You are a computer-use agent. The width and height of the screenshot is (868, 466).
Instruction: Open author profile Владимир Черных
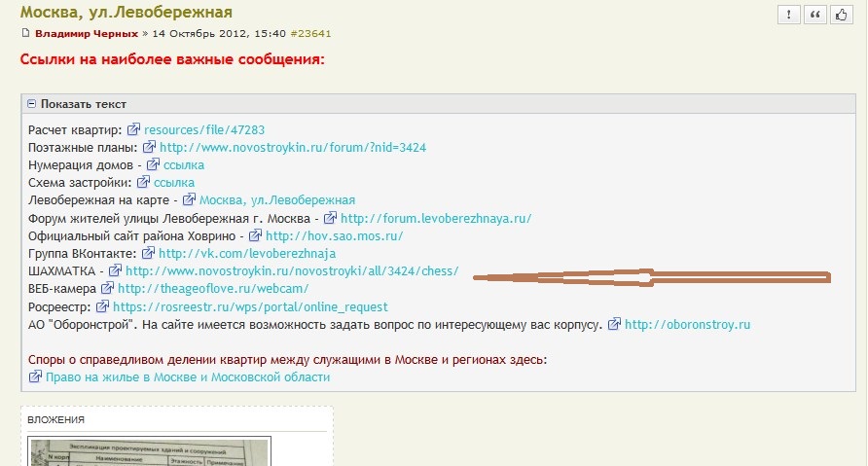pos(87,34)
